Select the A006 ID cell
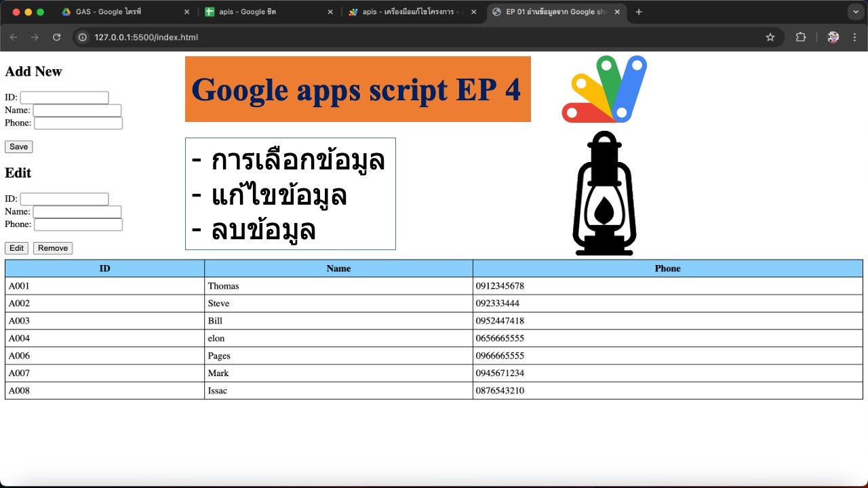This screenshot has height=488, width=868. (104, 356)
